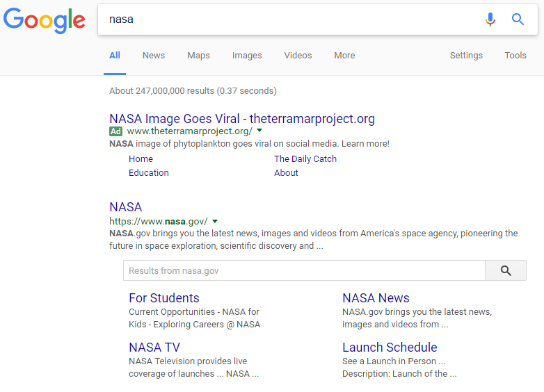The image size is (544, 392).
Task: Click the nasa.gov site search magnifier button
Action: coord(506,270)
